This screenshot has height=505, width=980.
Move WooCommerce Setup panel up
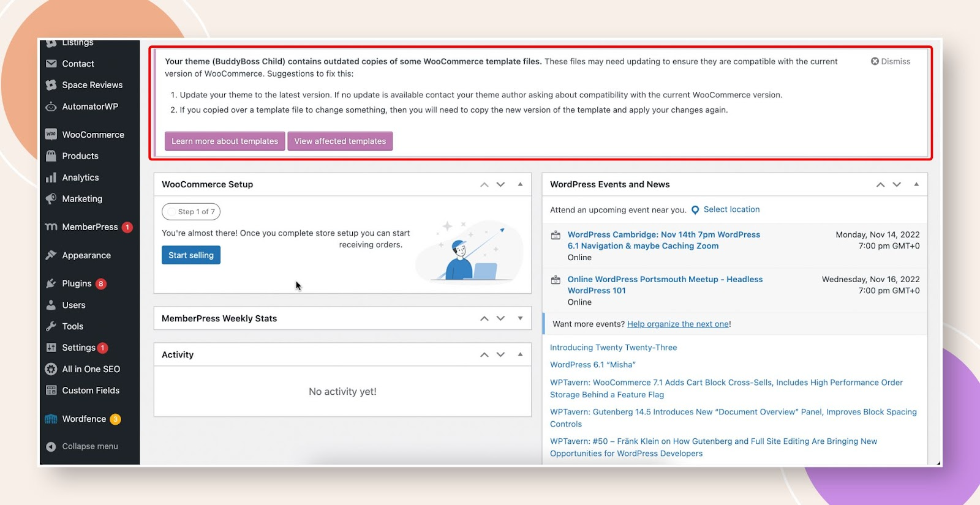484,184
